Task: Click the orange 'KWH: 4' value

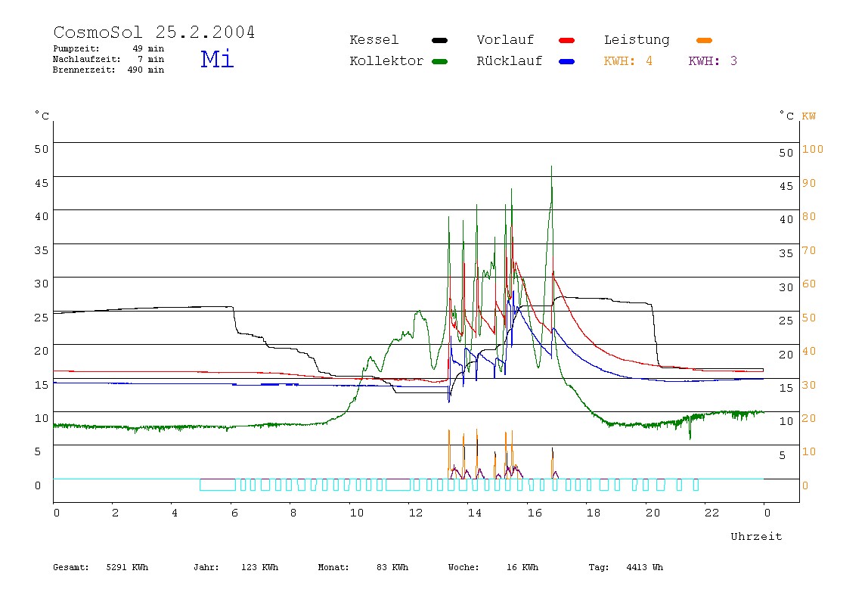Action: tap(628, 61)
